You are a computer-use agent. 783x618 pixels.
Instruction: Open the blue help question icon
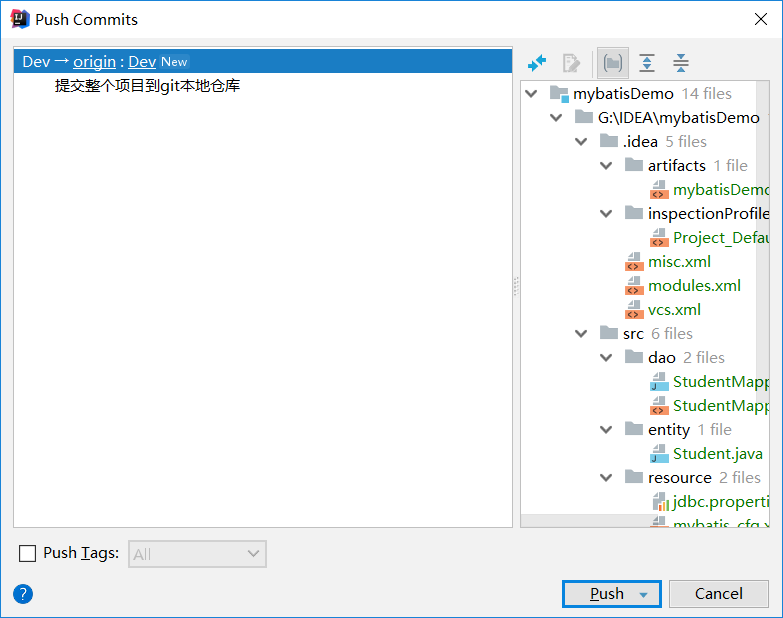23,594
